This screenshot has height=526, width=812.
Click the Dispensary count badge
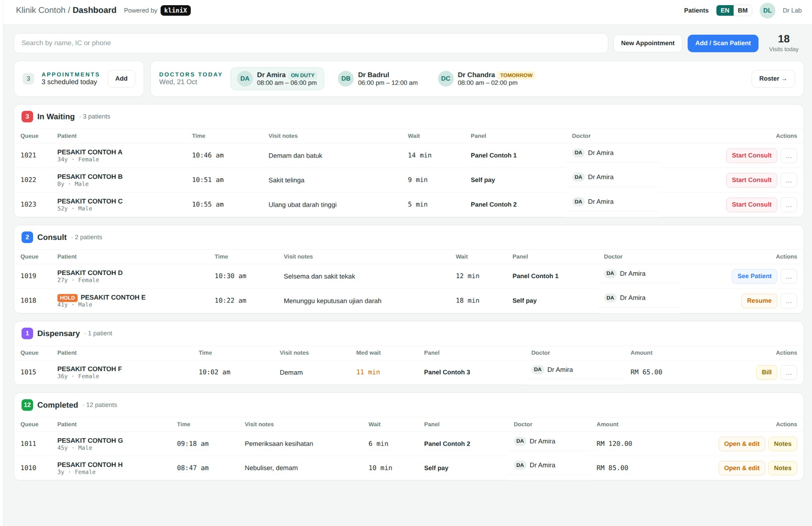coord(27,333)
